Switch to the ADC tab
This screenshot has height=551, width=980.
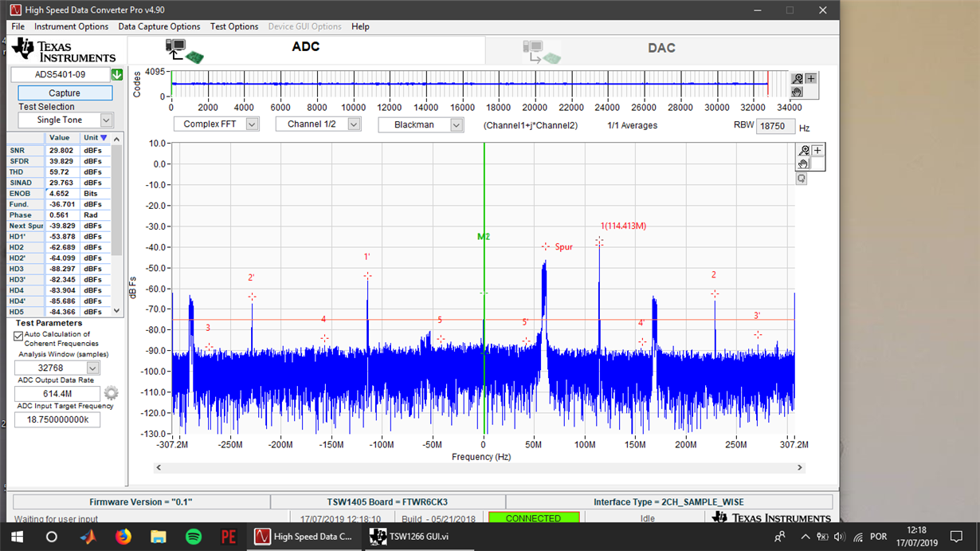click(x=306, y=48)
